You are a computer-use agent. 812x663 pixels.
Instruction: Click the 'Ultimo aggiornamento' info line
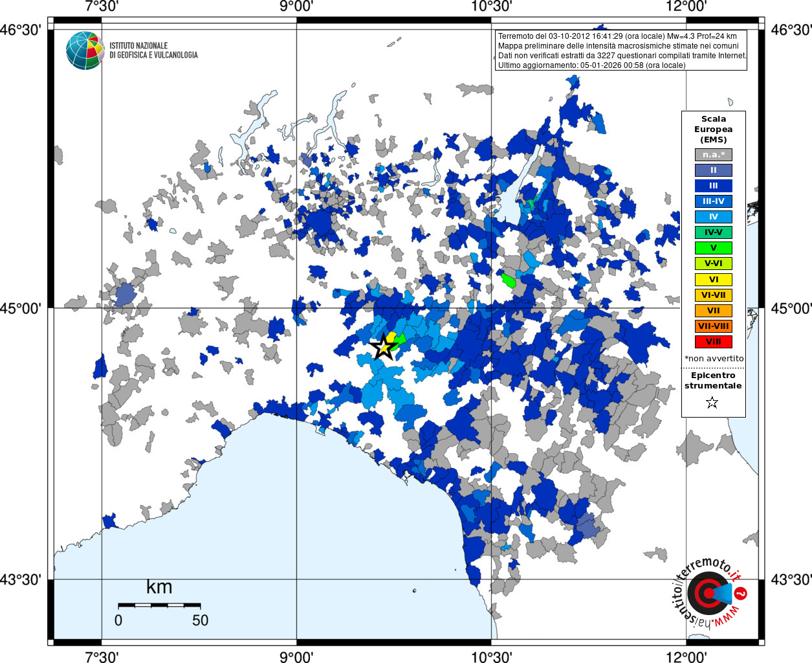tap(591, 65)
